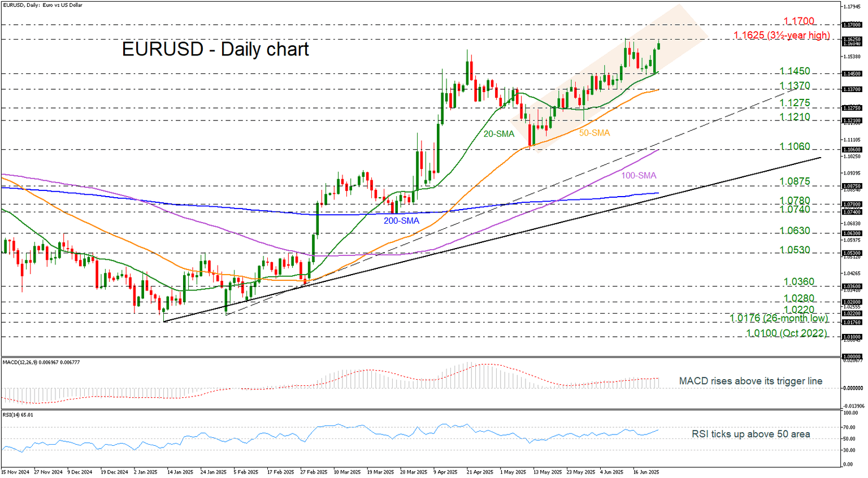Screen dimensions: 868x478
Task: Click the 1.1700 resistance level text
Action: [x=798, y=21]
